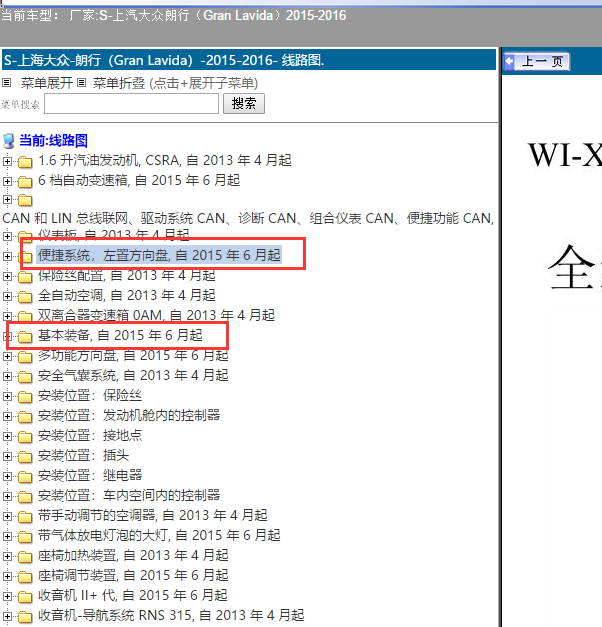Click folder icon of 多功能方向盘
Viewport: 602px width, 627px height.
tap(25, 357)
